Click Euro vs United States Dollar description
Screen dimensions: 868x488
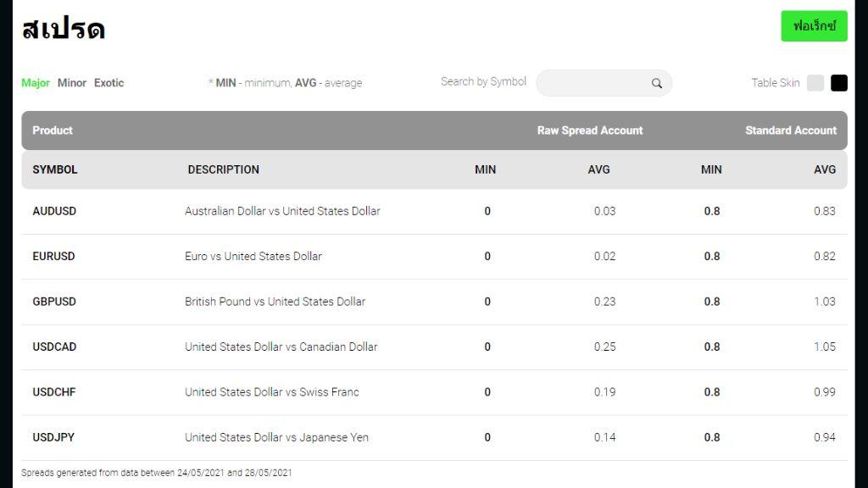[253, 256]
